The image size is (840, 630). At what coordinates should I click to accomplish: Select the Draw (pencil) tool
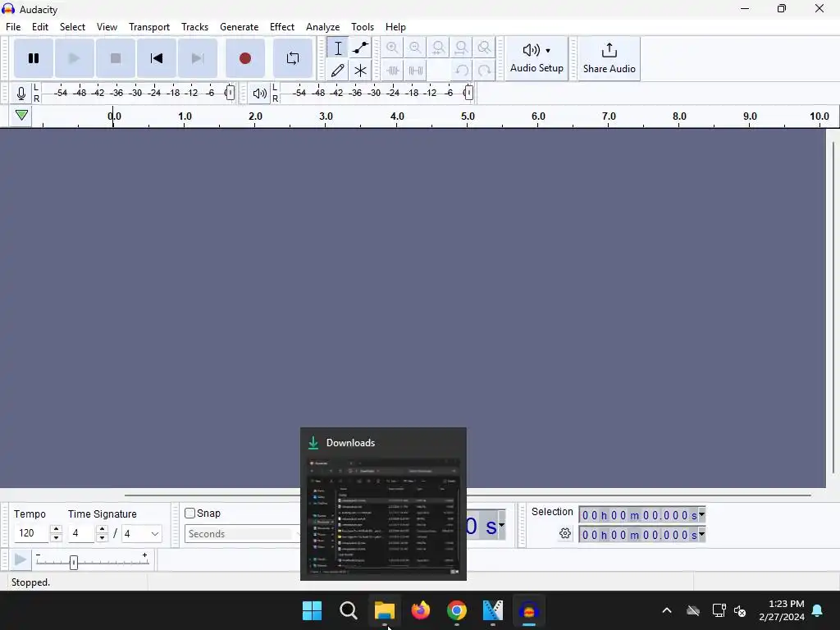[x=337, y=71]
